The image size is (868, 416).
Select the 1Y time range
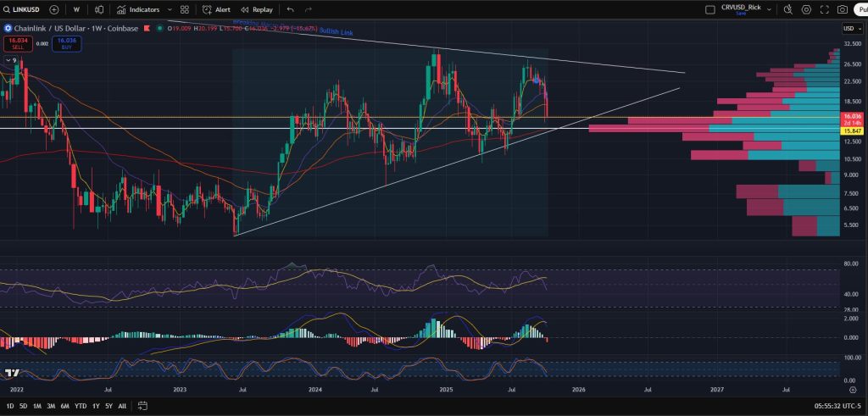pyautogui.click(x=94, y=406)
